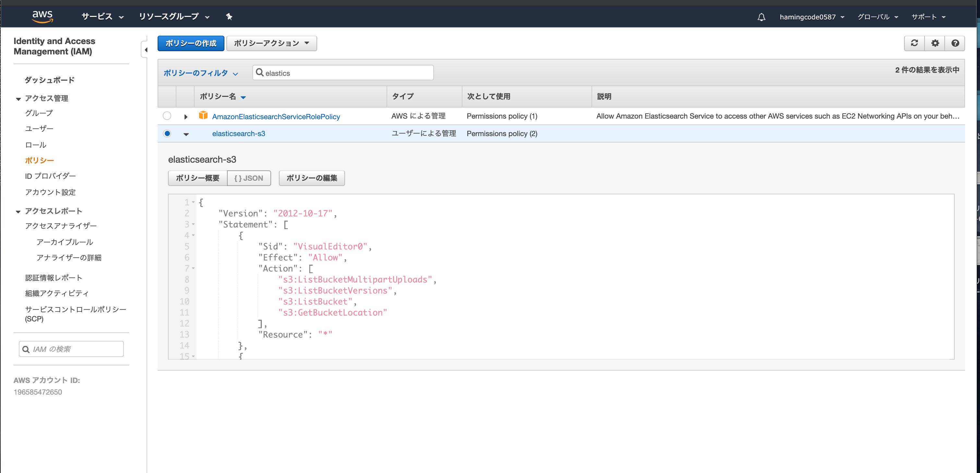Open the elasticsearch-s3 policy link
Viewport: 980px width, 473px height.
[x=239, y=133]
